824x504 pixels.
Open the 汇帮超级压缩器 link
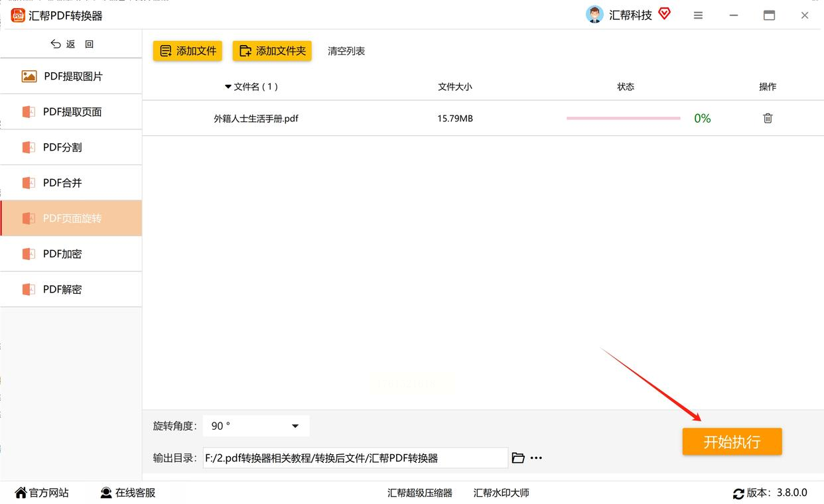coord(420,493)
